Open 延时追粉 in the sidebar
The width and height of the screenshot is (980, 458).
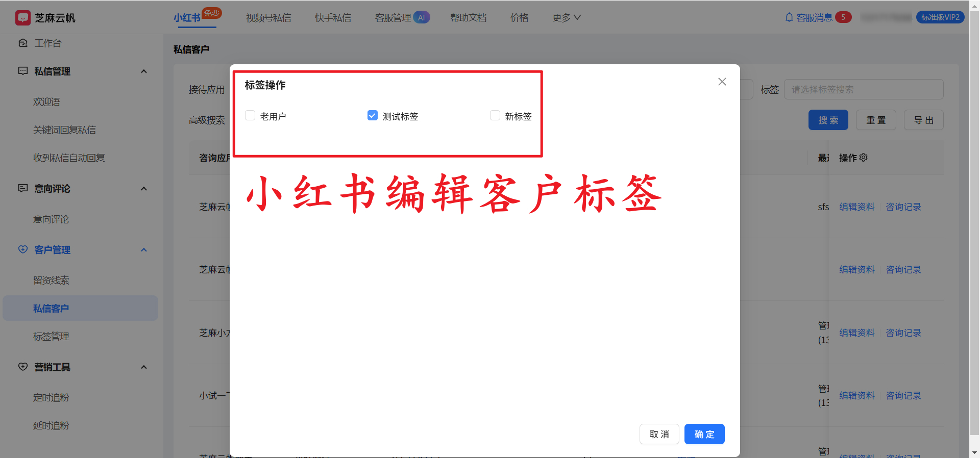(51, 426)
